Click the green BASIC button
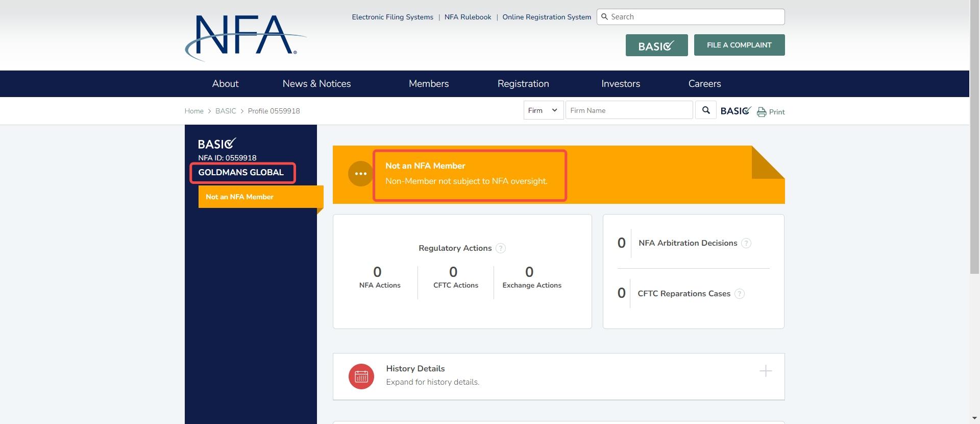Screen dimensions: 980x424 pyautogui.click(x=657, y=45)
